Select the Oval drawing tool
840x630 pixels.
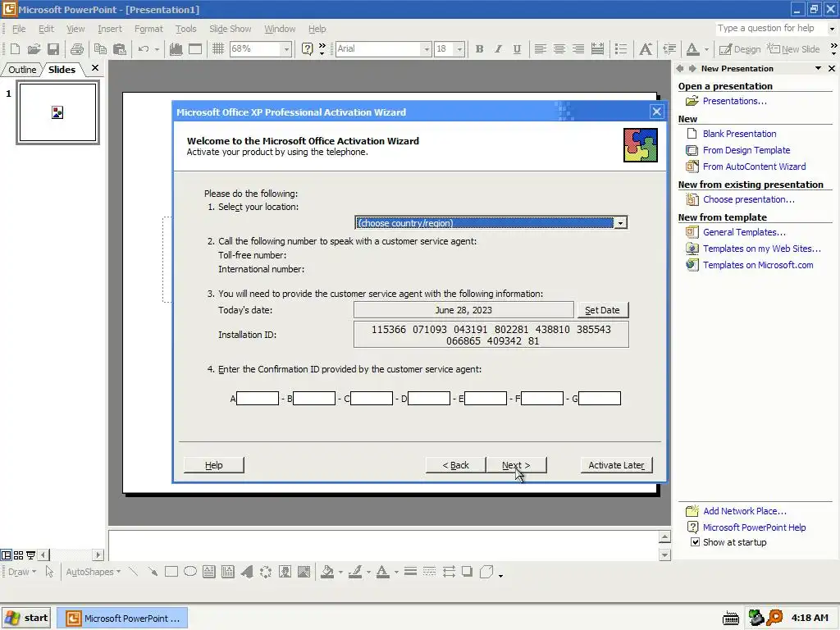[190, 572]
